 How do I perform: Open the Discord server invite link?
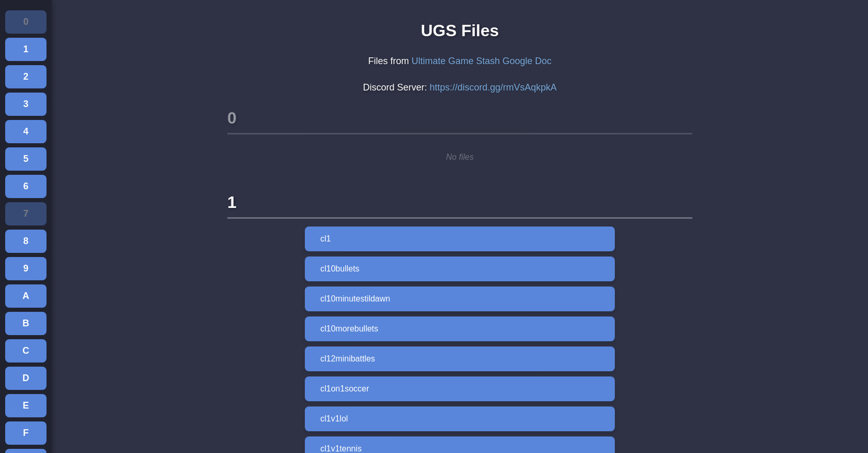(492, 87)
